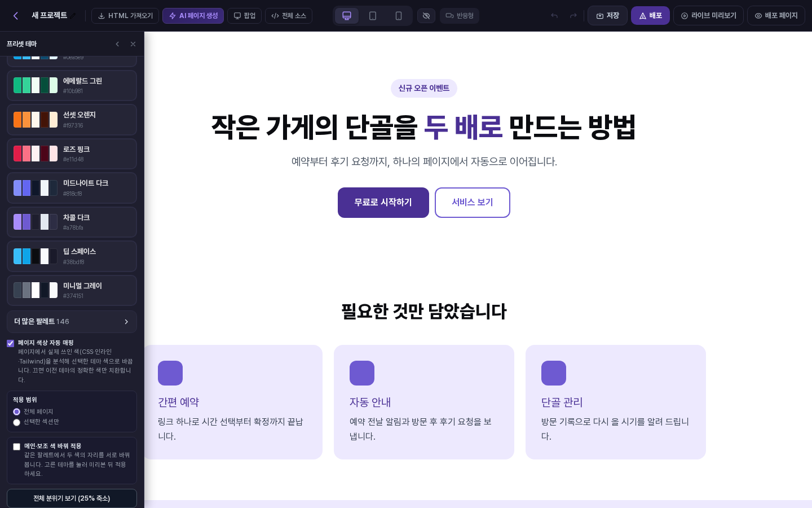Open 배포 페이지

776,16
